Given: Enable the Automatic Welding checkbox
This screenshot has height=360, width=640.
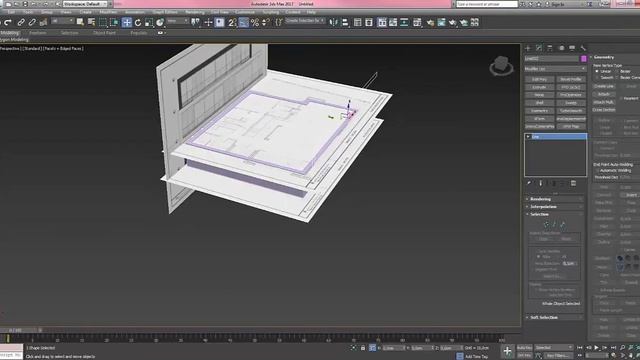Looking at the screenshot, I should point(597,171).
